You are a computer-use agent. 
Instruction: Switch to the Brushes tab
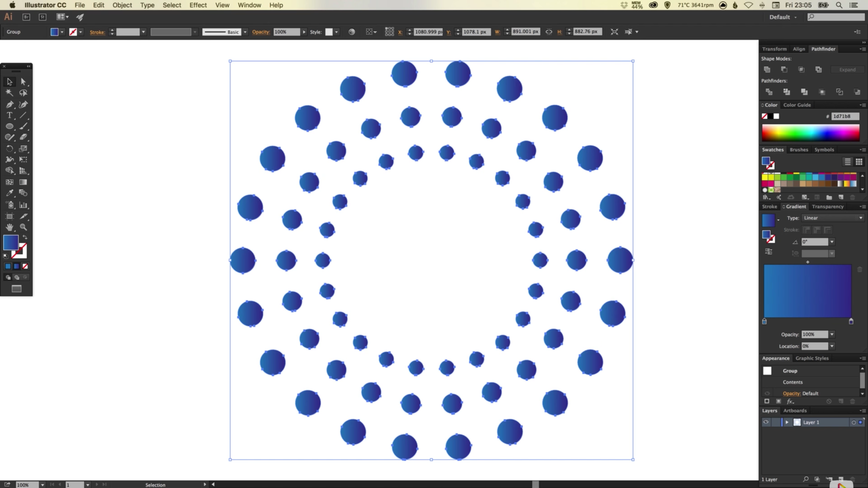[x=798, y=150]
